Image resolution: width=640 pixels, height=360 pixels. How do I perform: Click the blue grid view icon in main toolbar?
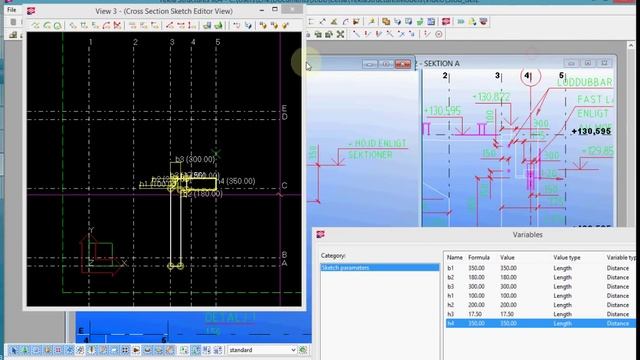pyautogui.click(x=431, y=22)
